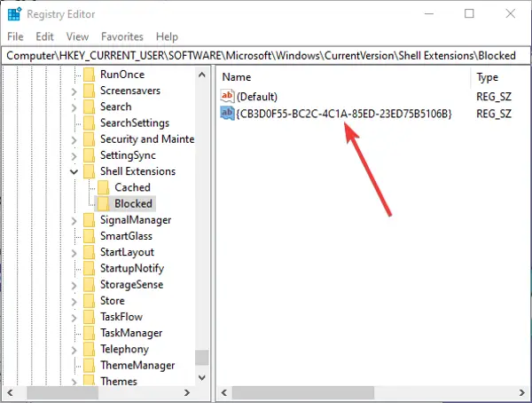Image resolution: width=532 pixels, height=403 pixels.
Task: Select the Themes key label
Action: [x=119, y=382]
